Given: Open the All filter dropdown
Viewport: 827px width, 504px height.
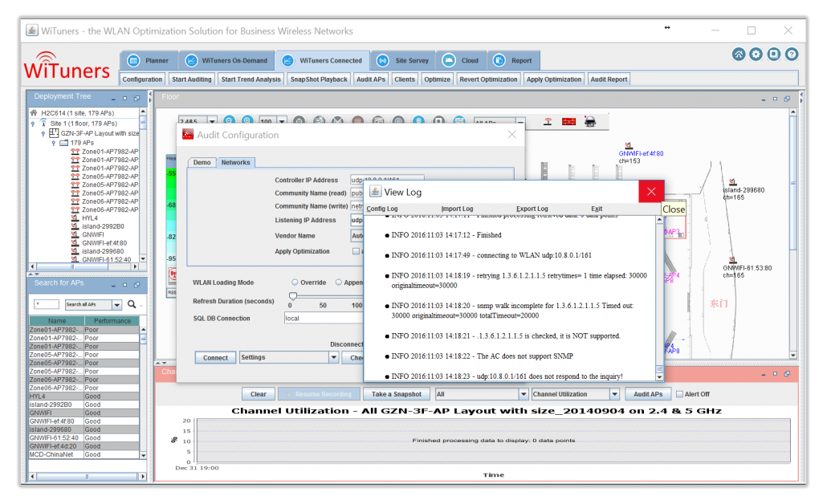Looking at the screenshot, I should click(523, 394).
